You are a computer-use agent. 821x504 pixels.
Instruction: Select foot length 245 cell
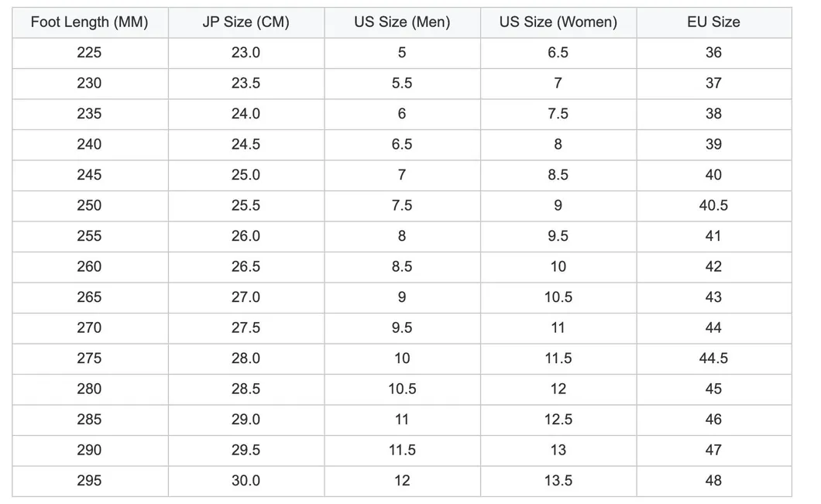coord(90,175)
